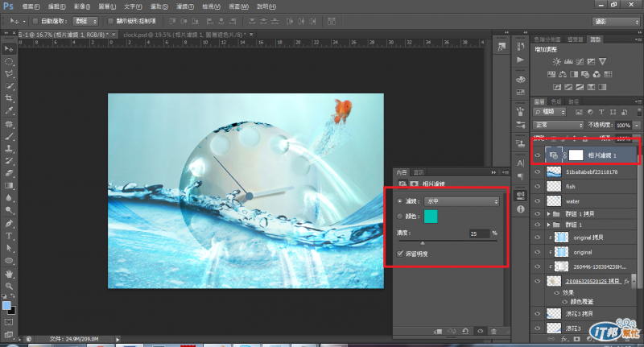Hide the fish layer
Image resolution: width=644 pixels, height=347 pixels.
tap(537, 187)
